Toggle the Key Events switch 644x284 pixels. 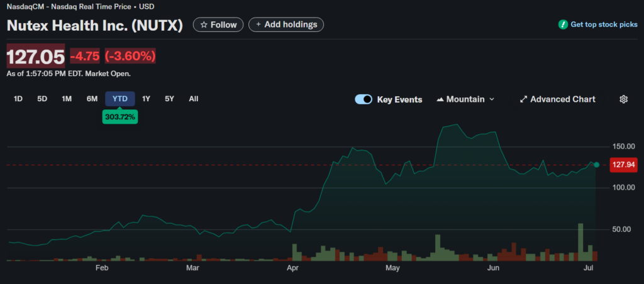[364, 99]
